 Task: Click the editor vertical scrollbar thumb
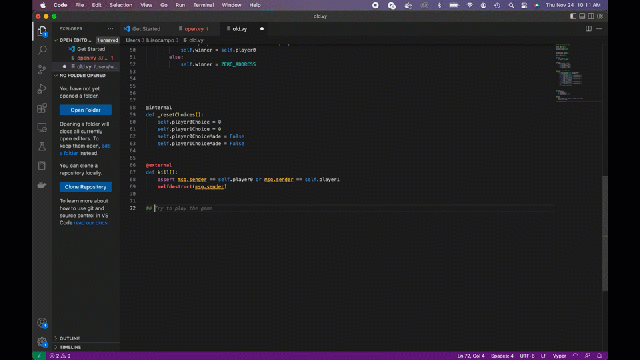(605, 233)
